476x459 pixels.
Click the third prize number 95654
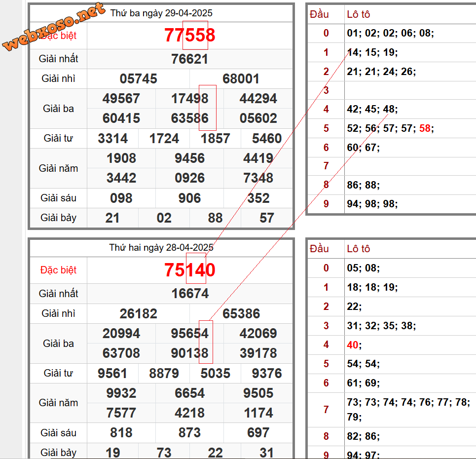[x=190, y=333]
